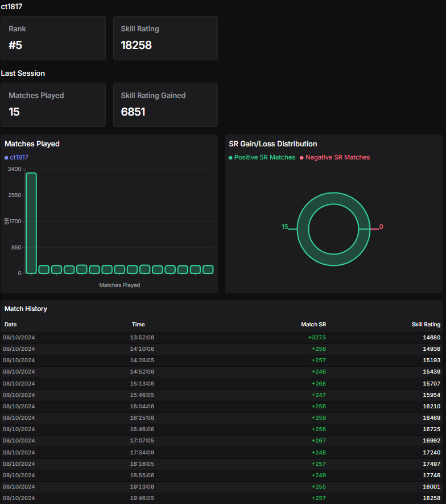The height and width of the screenshot is (504, 446).
Task: Click the 3400 y-axis label
Action: pos(14,169)
